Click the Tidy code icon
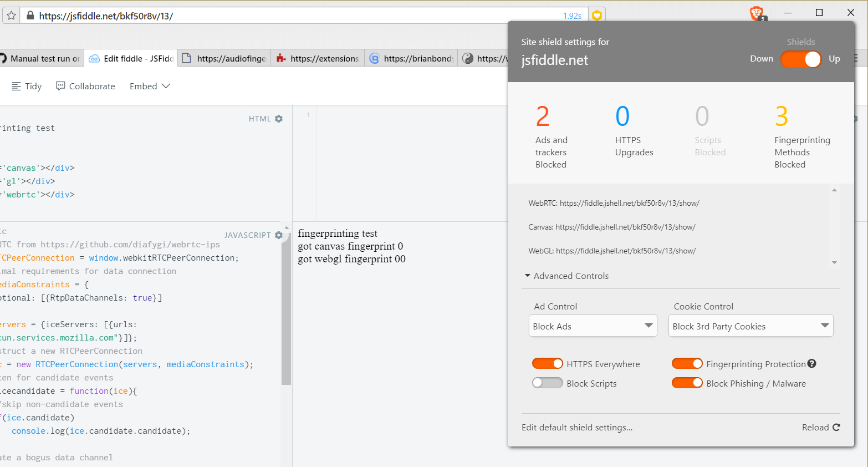Viewport: 868px width, 467px height. pyautogui.click(x=16, y=86)
